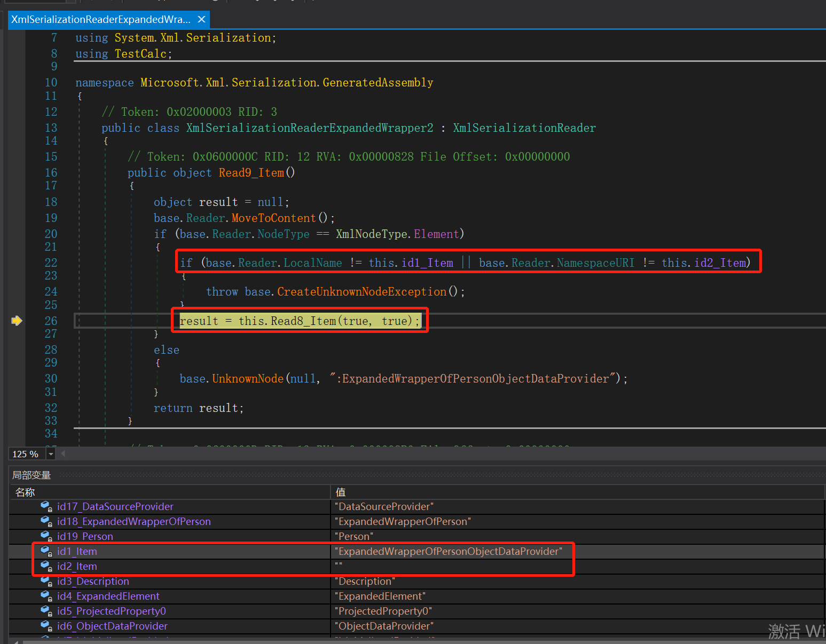Click into the 125 % zoom level field
The image size is (826, 644).
click(x=26, y=454)
